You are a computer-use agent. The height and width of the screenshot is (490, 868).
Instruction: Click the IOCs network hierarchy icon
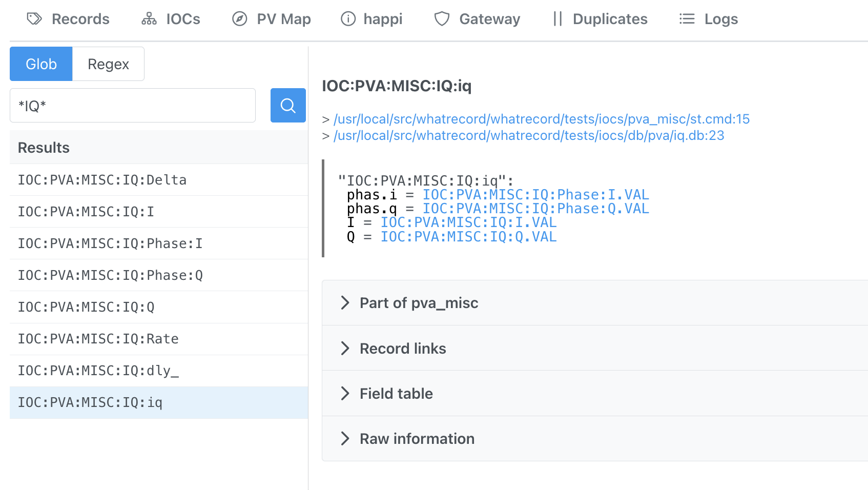149,19
